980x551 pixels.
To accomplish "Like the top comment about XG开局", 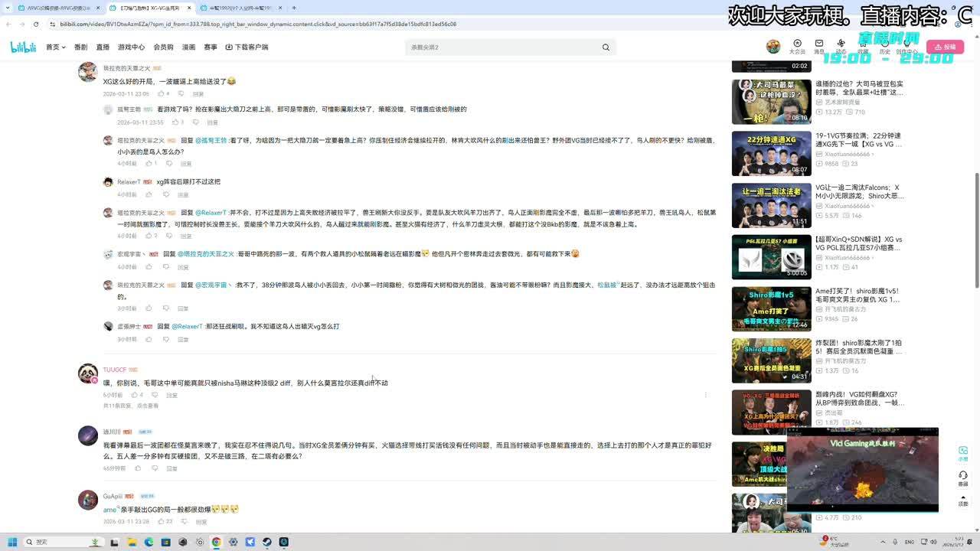I will click(162, 94).
